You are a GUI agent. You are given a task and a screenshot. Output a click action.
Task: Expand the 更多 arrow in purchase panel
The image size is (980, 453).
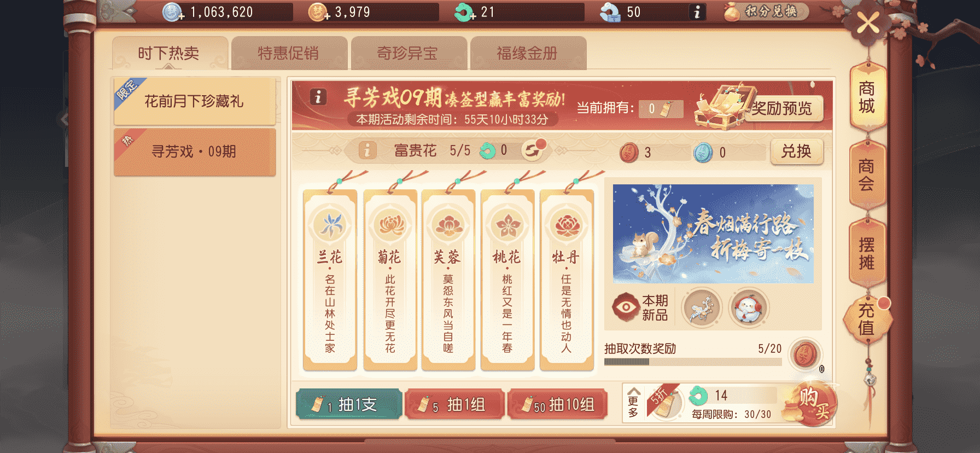coord(633,403)
